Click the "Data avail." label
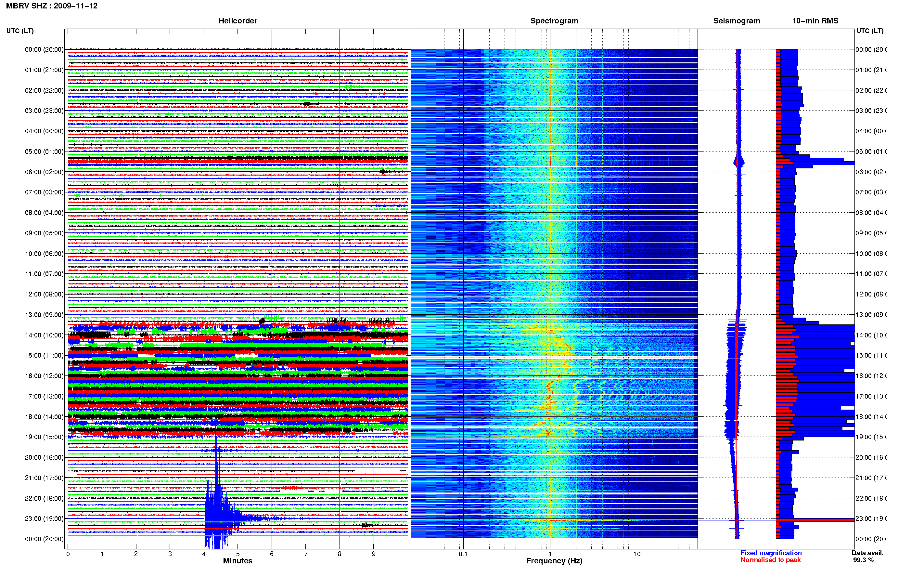 (x=867, y=553)
